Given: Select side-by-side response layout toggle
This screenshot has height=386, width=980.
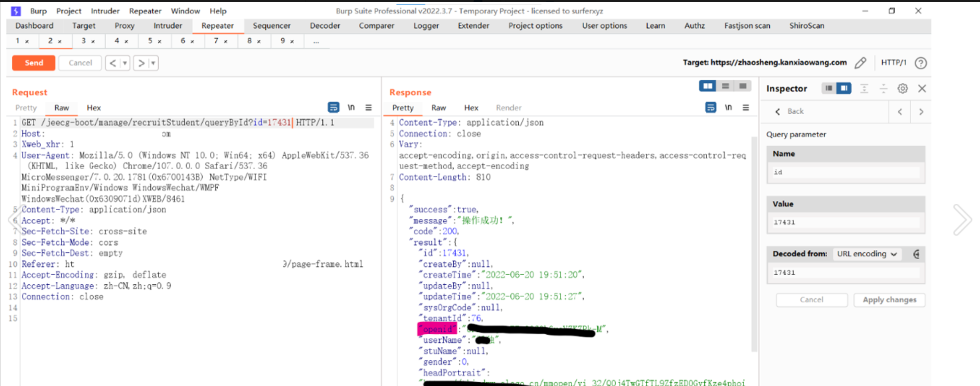Looking at the screenshot, I should (x=708, y=86).
